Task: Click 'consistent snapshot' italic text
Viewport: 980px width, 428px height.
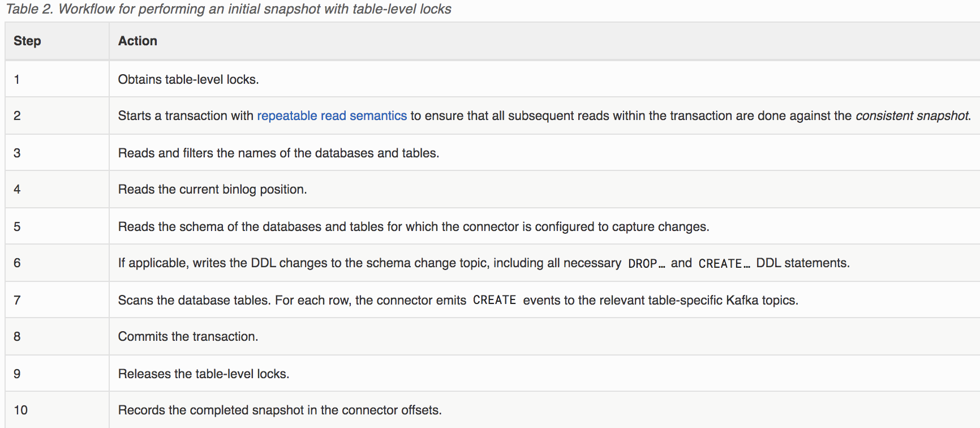Action: (913, 115)
